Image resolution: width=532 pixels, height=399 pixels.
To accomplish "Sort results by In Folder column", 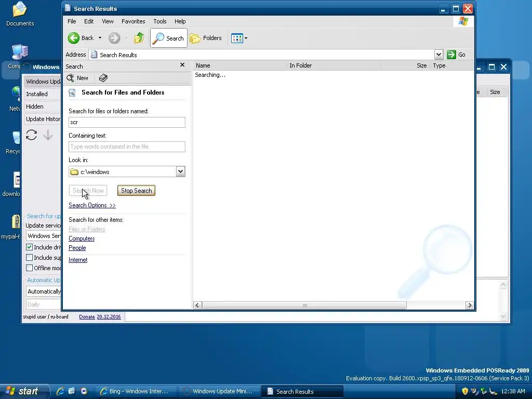I will point(334,65).
